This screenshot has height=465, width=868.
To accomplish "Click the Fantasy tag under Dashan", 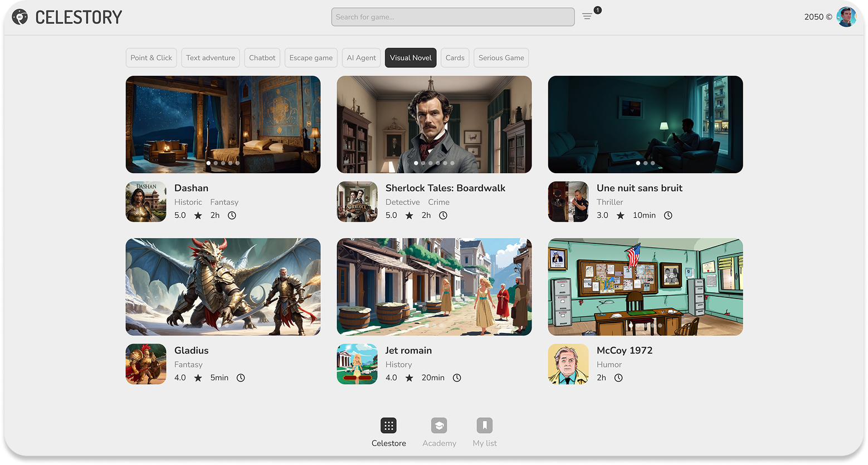I will click(224, 202).
